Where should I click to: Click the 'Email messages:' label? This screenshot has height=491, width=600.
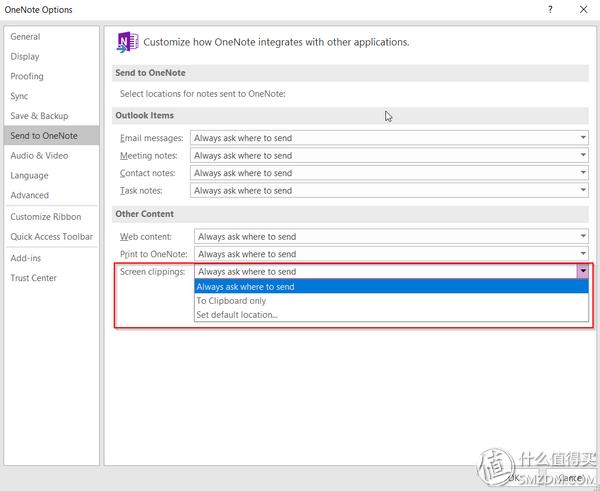152,138
